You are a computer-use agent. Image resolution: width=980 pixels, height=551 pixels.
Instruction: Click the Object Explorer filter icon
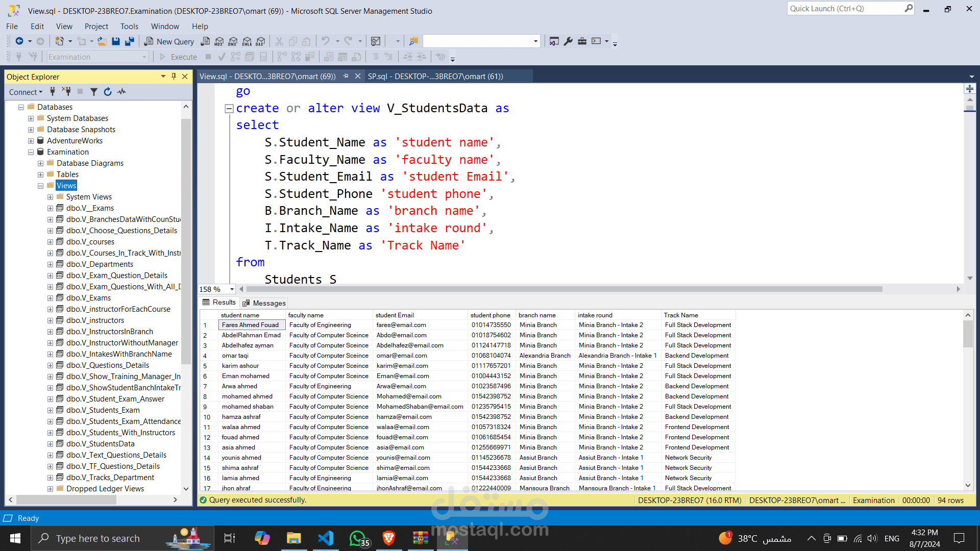pyautogui.click(x=94, y=92)
